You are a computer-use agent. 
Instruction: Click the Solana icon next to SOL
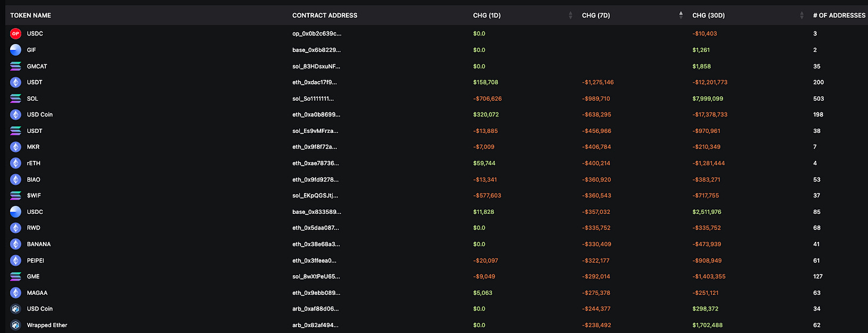[x=15, y=98]
